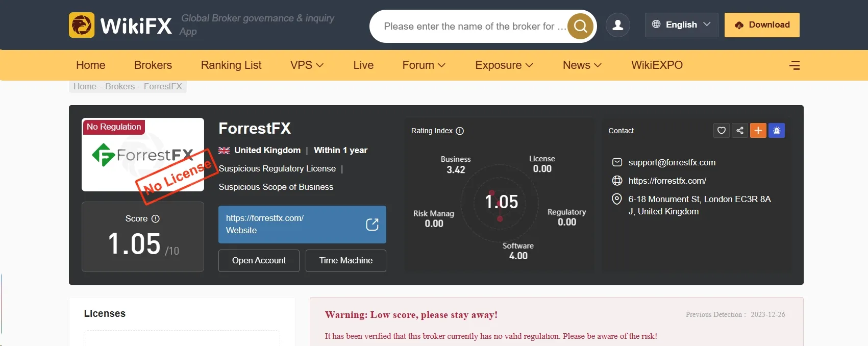Click the 6-18 Monument St address text
This screenshot has width=868, height=346.
700,205
